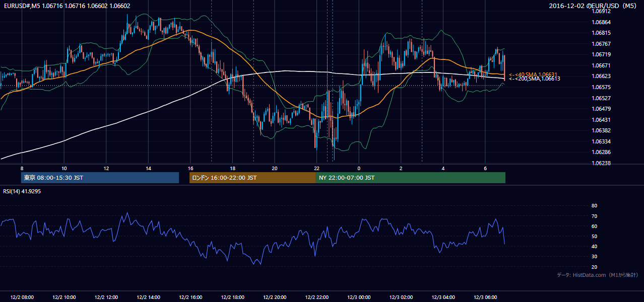Click price axis label 1.06671
The height and width of the screenshot is (302, 644).
coord(601,65)
